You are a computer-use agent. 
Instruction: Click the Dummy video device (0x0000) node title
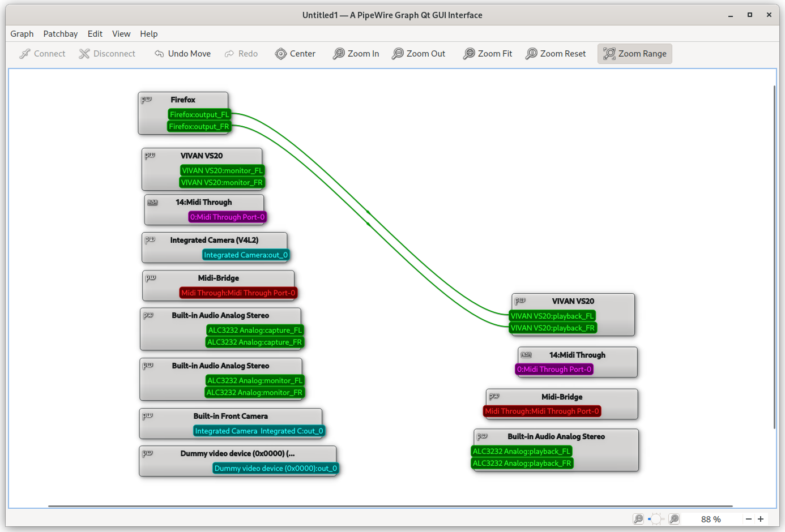[x=237, y=453]
